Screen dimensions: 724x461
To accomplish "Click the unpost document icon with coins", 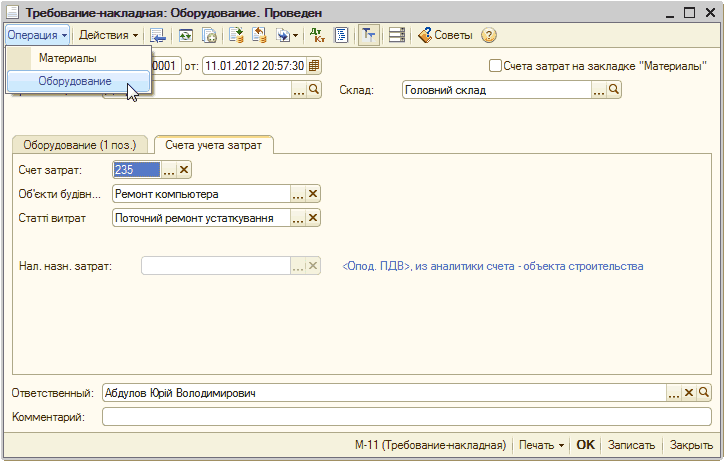I will click(x=259, y=35).
